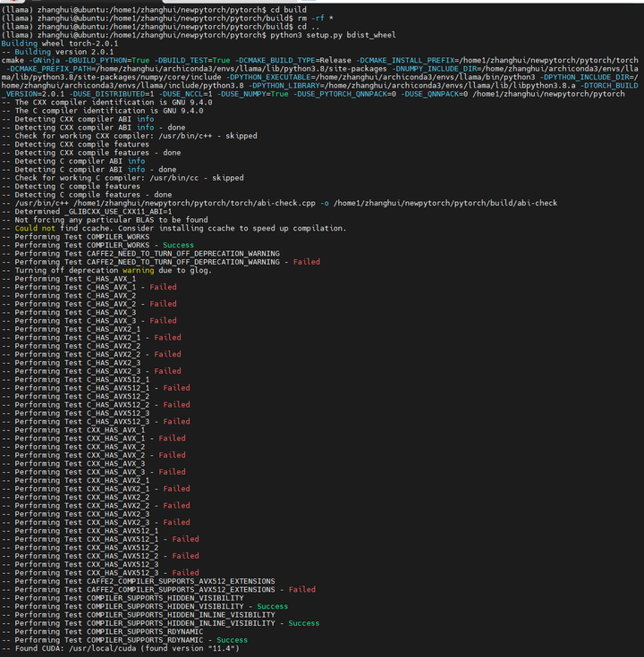Click 'CXX_HAS_AVX512_2 - Failed' line
The height and width of the screenshot is (657, 644).
click(x=100, y=556)
